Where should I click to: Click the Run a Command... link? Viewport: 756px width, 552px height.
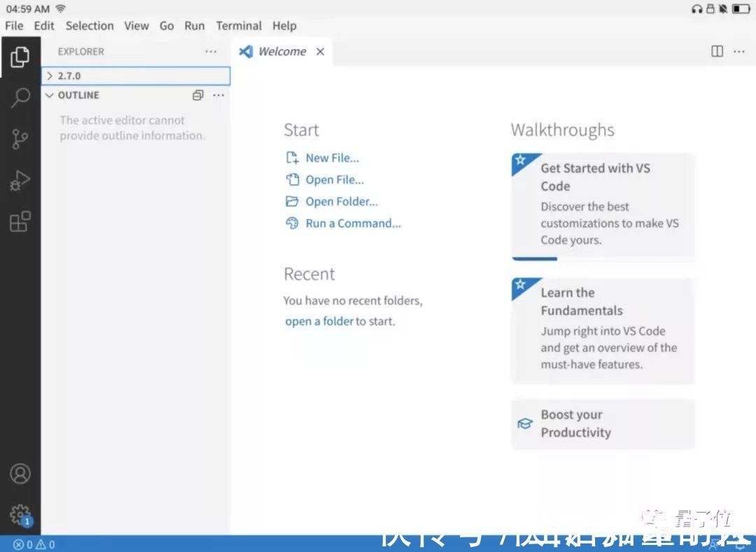tap(353, 223)
